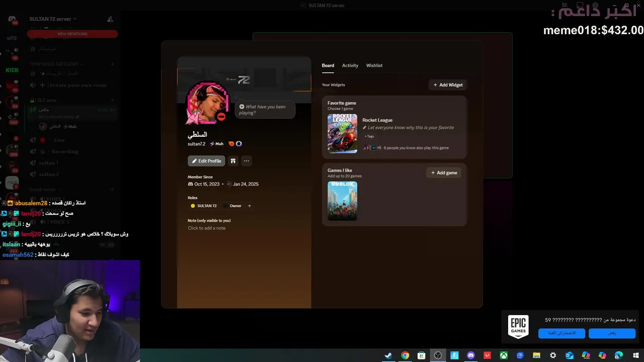Switch to OBS Studio in the taskbar
The width and height of the screenshot is (644, 362).
[438, 355]
